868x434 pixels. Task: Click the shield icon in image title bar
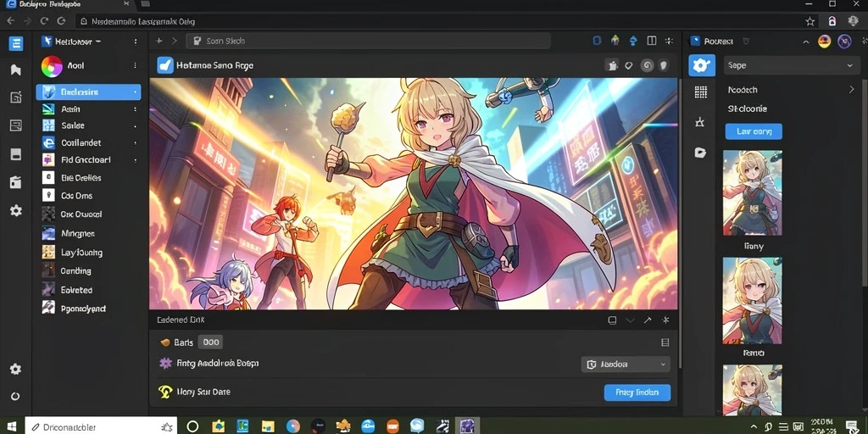663,65
